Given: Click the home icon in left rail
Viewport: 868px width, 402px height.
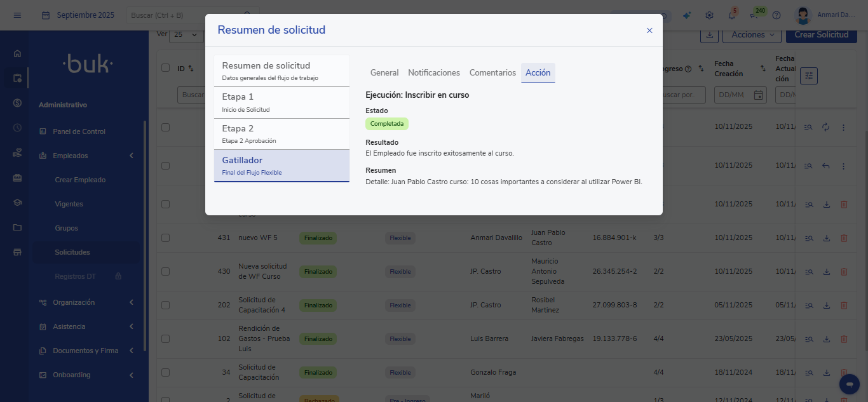Looking at the screenshot, I should [x=17, y=54].
